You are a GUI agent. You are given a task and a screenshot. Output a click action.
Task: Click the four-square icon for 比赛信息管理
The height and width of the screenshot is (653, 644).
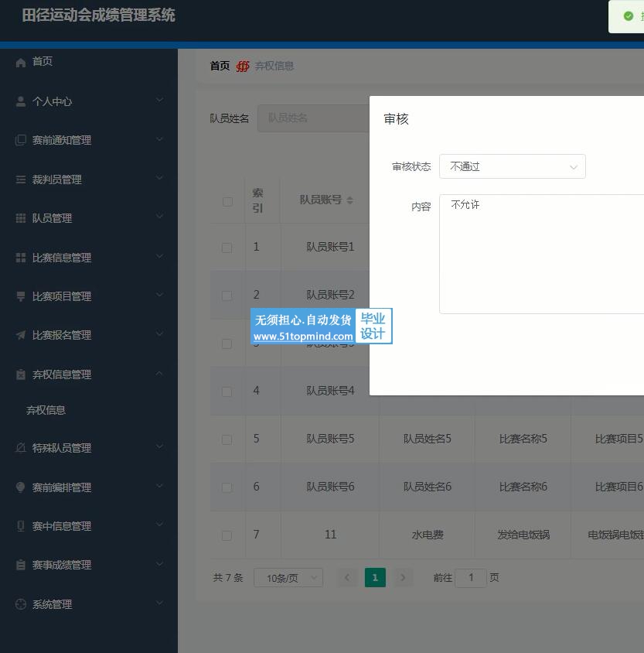pos(20,258)
